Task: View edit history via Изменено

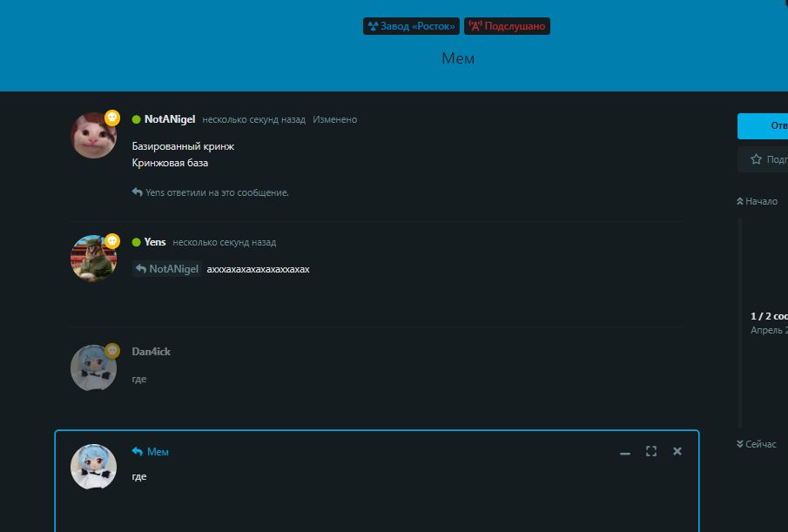Action: [x=334, y=119]
